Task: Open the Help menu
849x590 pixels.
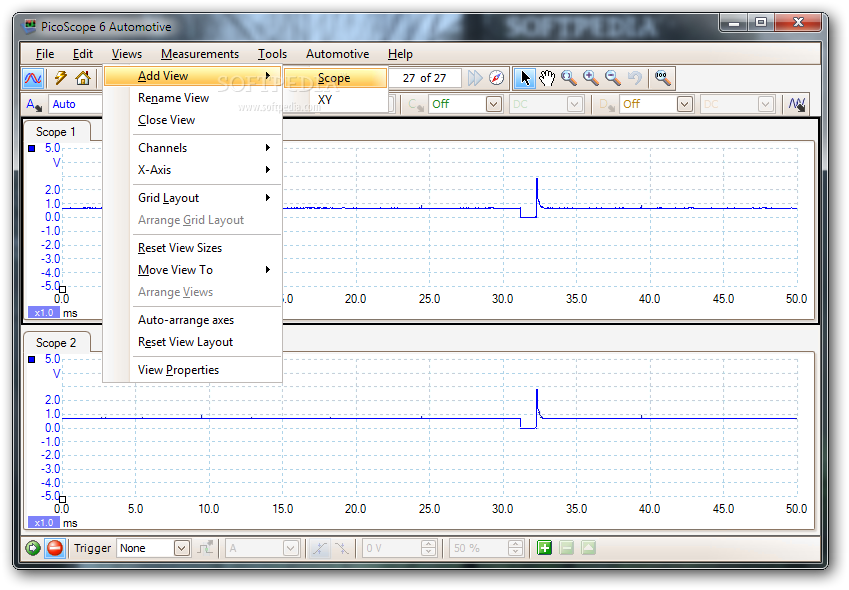Action: (400, 54)
